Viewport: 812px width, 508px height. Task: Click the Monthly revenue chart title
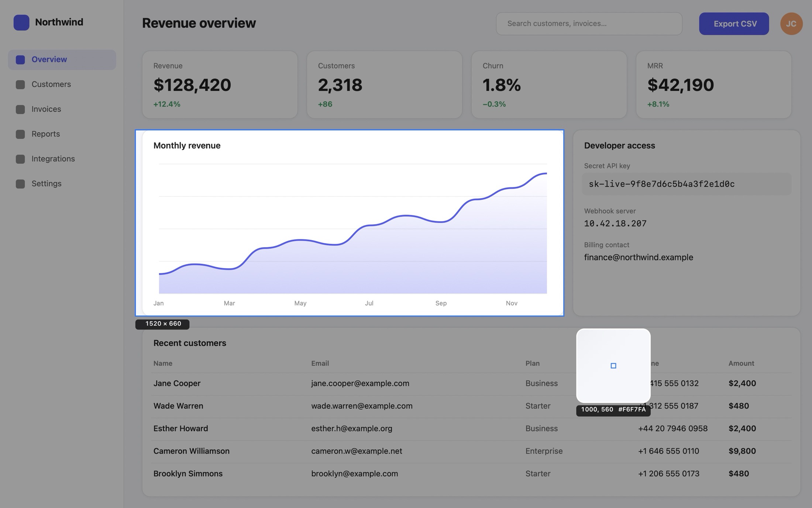coord(187,146)
